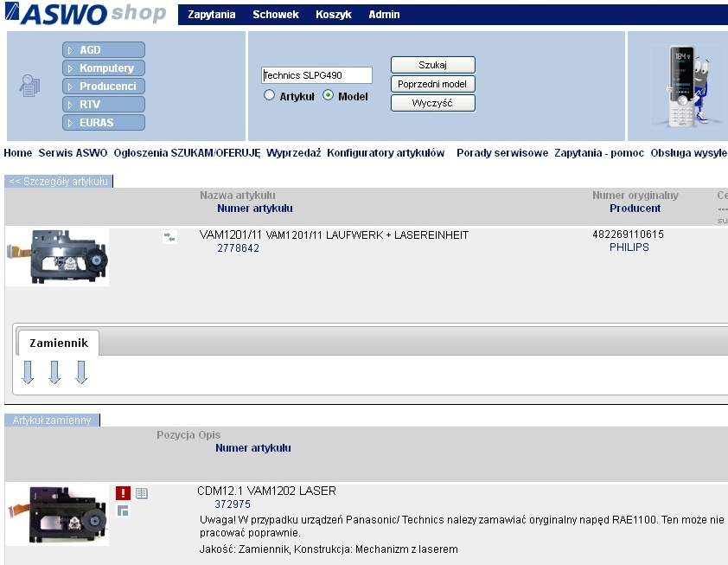Expand the AGD category
Image resolution: width=728 pixels, height=565 pixels.
(104, 49)
